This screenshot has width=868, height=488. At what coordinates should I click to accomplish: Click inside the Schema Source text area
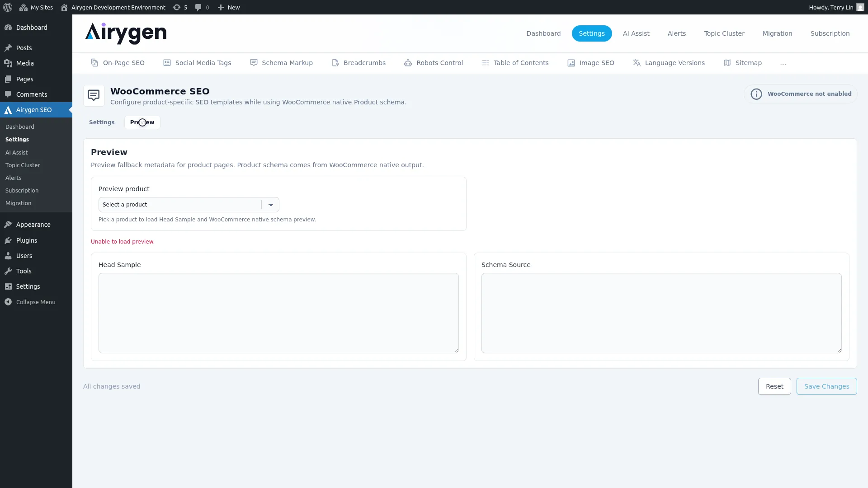pos(661,313)
